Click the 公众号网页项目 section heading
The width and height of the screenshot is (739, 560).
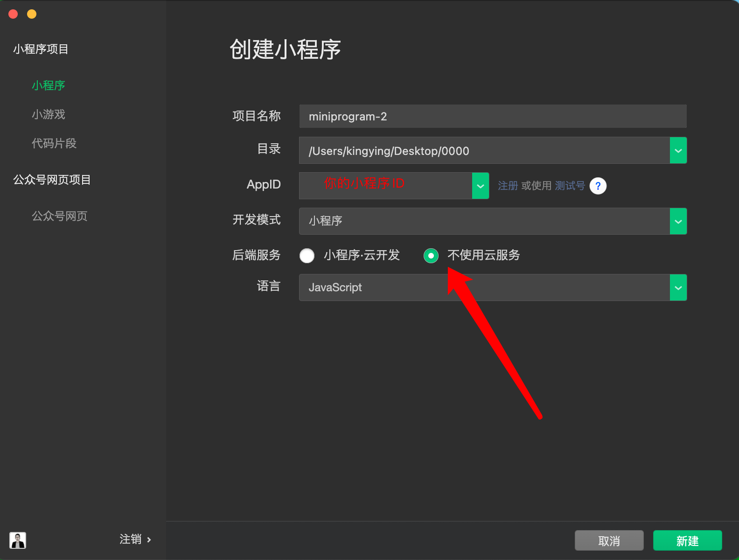tap(52, 180)
